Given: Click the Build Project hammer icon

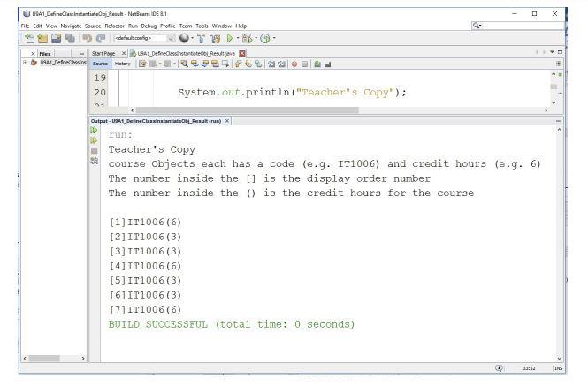Looking at the screenshot, I should [201, 38].
